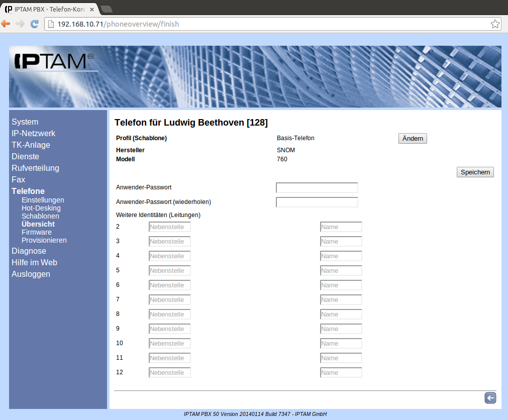Click the Speichern button
508x420 pixels.
point(475,172)
